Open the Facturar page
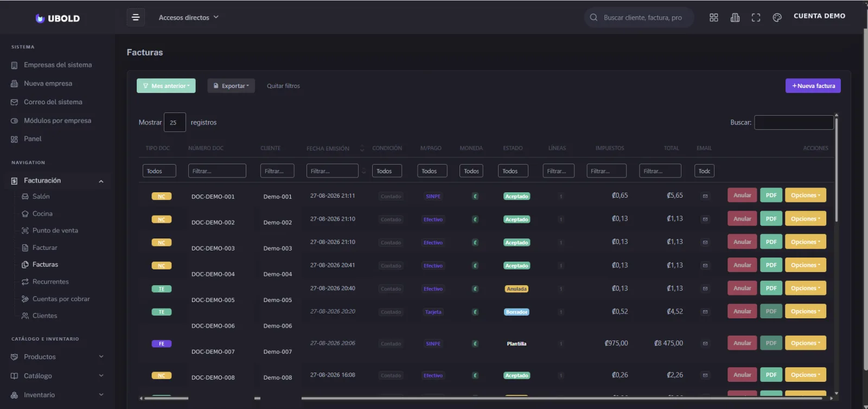The image size is (868, 409). coord(44,248)
